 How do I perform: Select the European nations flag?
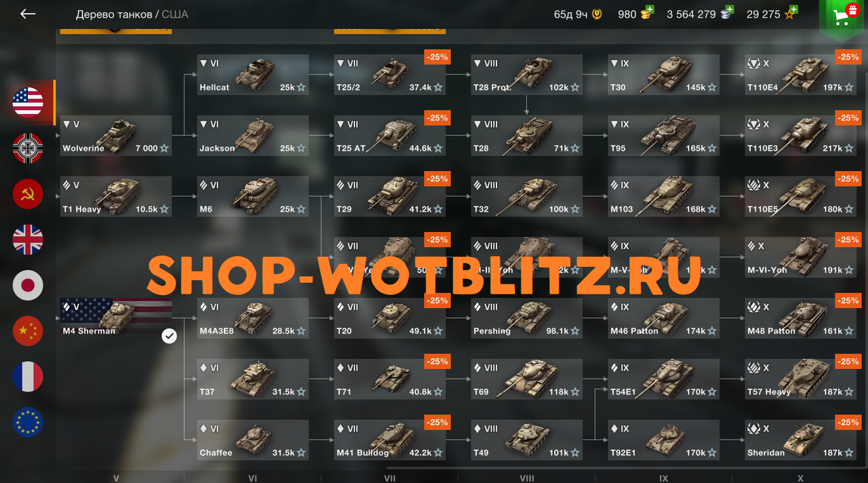(28, 422)
